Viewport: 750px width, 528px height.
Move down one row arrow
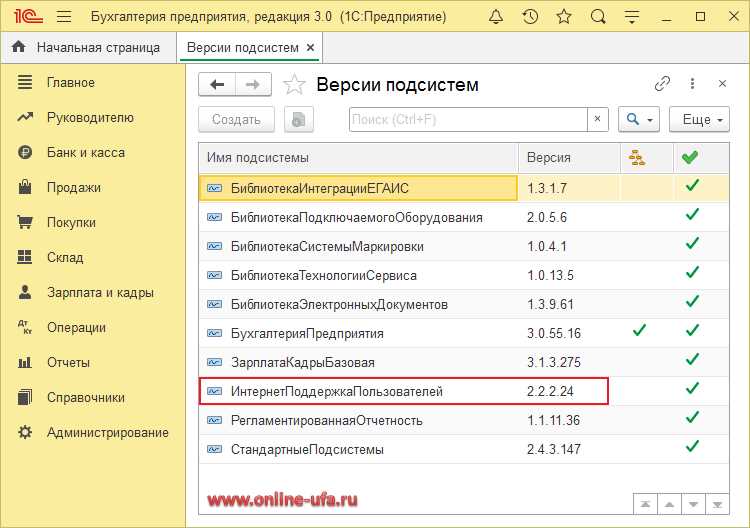point(693,505)
